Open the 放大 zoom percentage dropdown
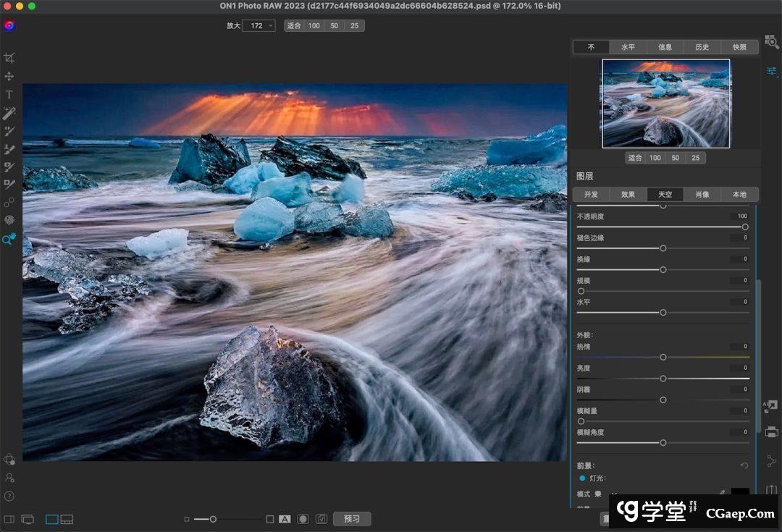 [x=258, y=25]
